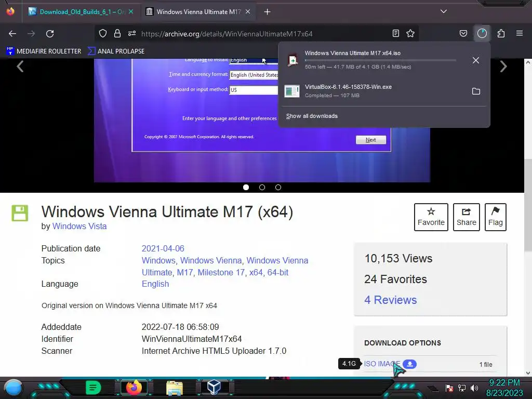The image size is (532, 399).
Task: Select first carousel dot
Action: tap(246, 187)
